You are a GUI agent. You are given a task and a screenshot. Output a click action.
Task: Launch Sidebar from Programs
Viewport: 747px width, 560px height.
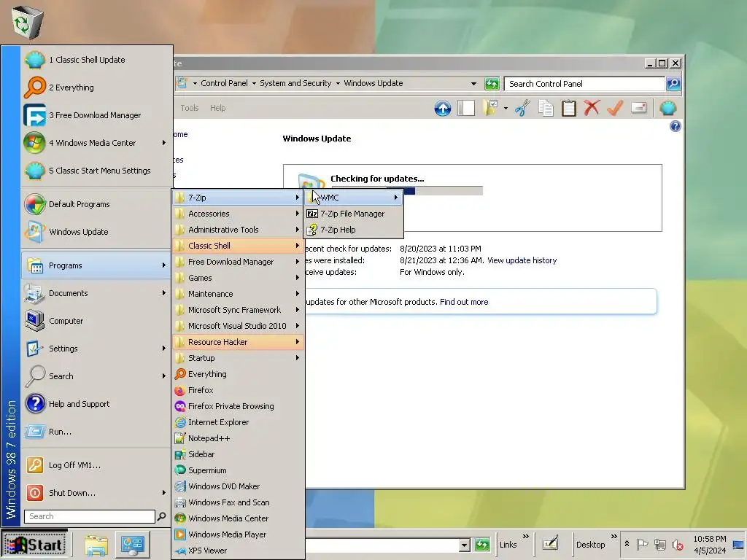click(x=239, y=454)
